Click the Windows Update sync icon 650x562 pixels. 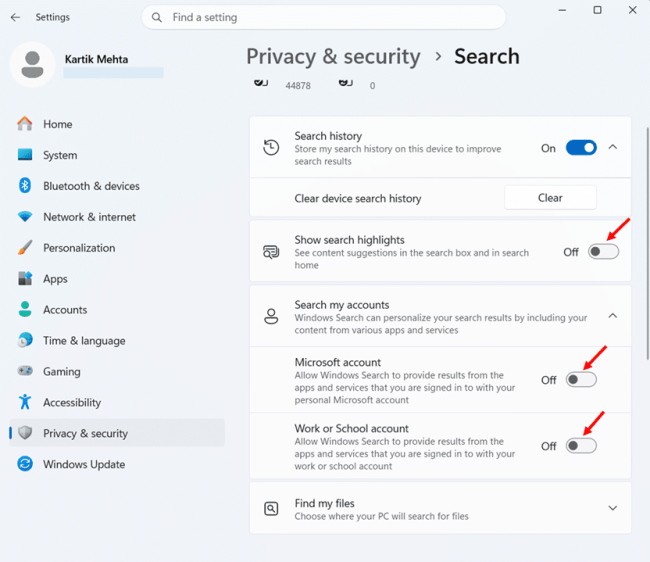click(x=25, y=464)
